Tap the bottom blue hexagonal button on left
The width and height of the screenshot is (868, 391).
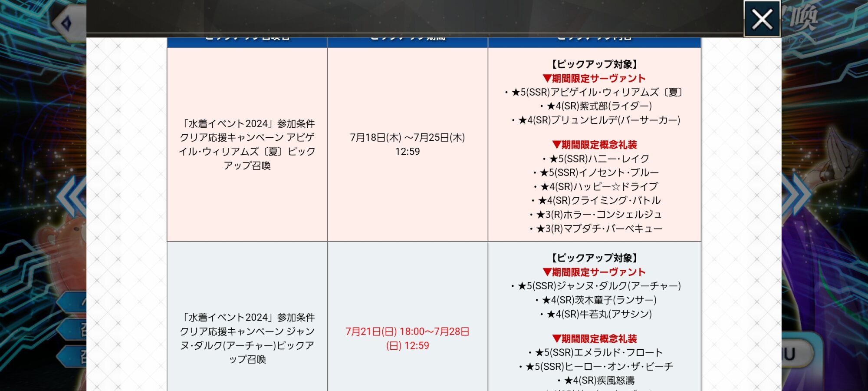[x=74, y=357]
